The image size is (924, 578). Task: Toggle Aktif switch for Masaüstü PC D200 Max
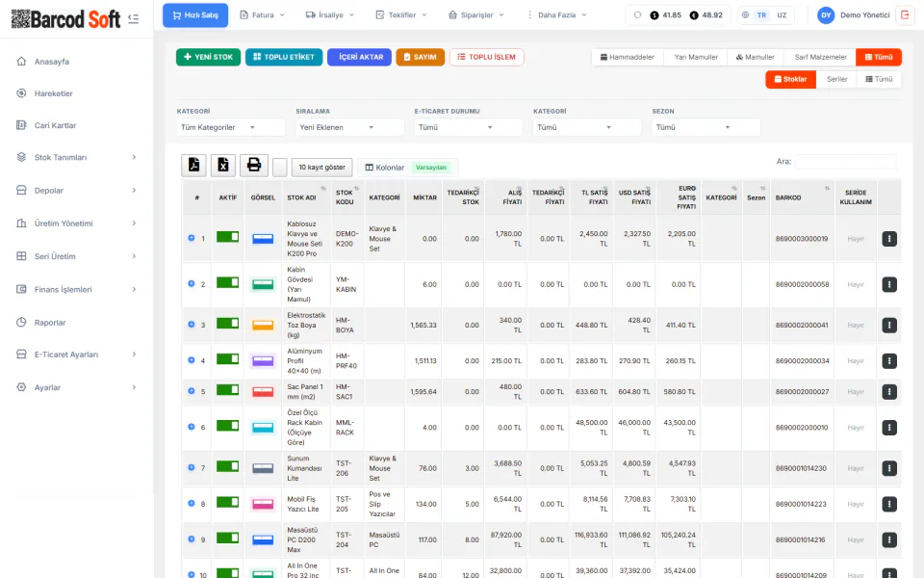pyautogui.click(x=227, y=538)
